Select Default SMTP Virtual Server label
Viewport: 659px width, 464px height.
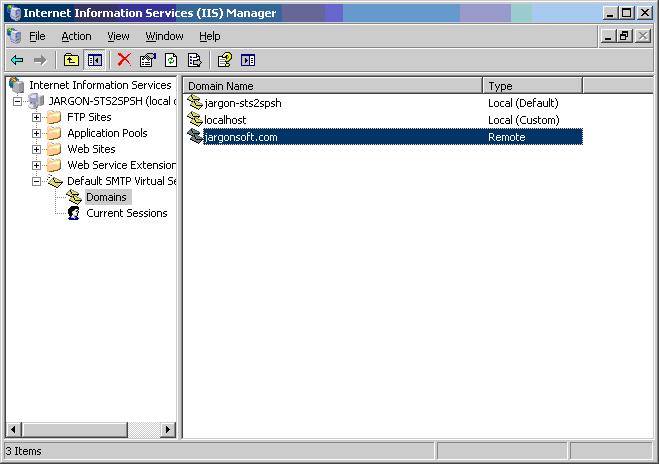(x=121, y=181)
